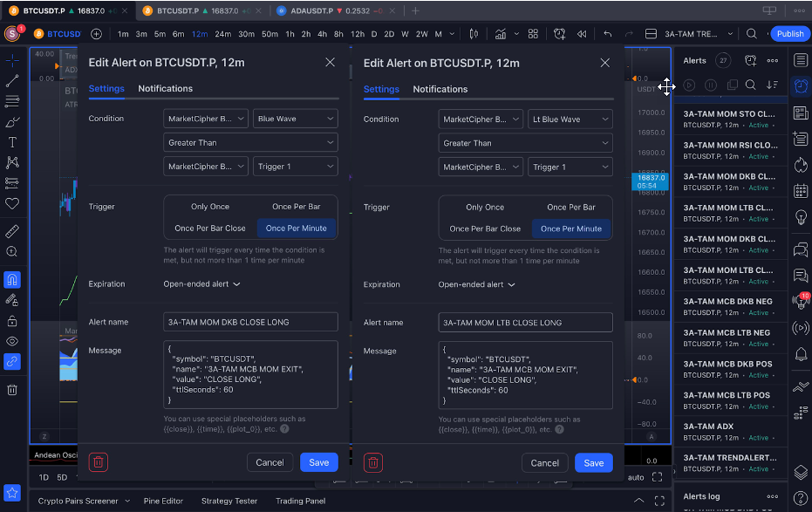
Task: Open the Strategy Tester tab
Action: (x=229, y=501)
